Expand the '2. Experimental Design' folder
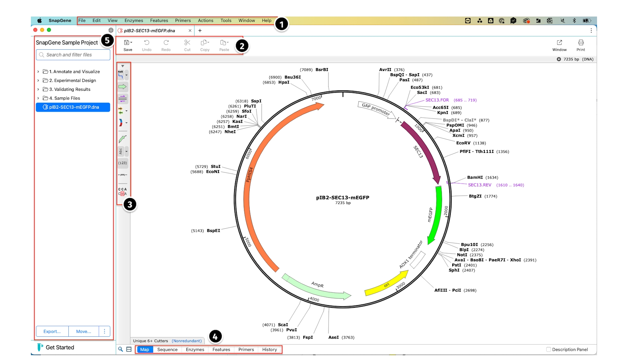The width and height of the screenshot is (618, 364). tap(38, 81)
